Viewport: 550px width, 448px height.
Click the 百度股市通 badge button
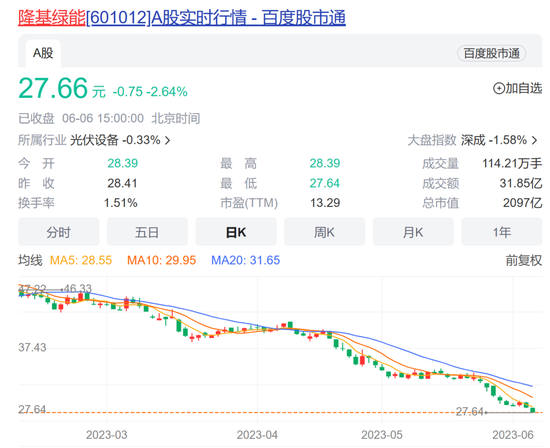point(491,54)
